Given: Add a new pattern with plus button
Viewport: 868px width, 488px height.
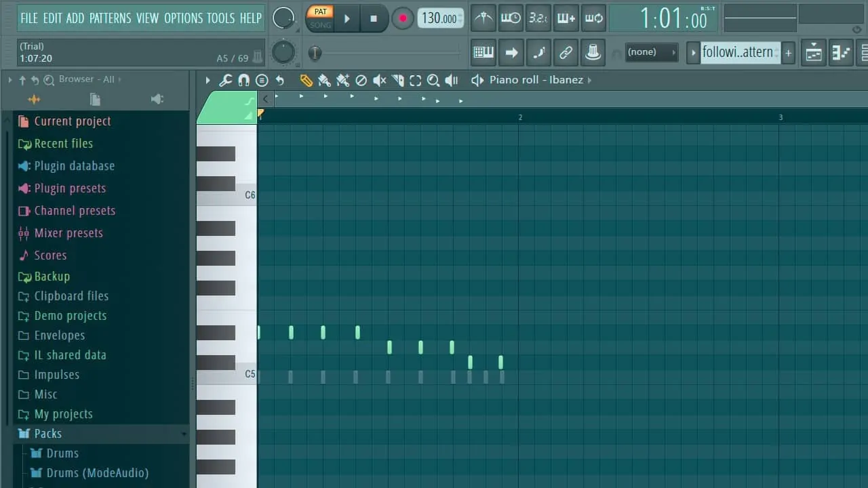Looking at the screenshot, I should point(788,52).
